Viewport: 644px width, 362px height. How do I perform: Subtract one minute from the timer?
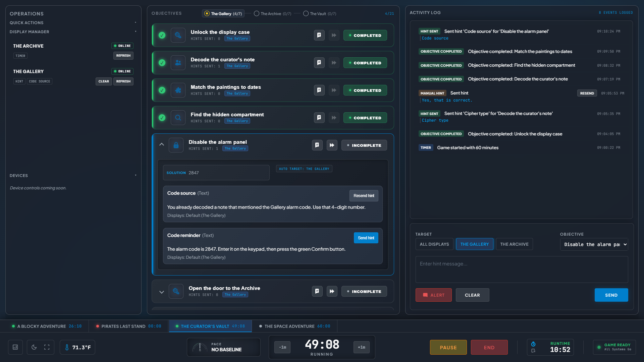point(282,347)
